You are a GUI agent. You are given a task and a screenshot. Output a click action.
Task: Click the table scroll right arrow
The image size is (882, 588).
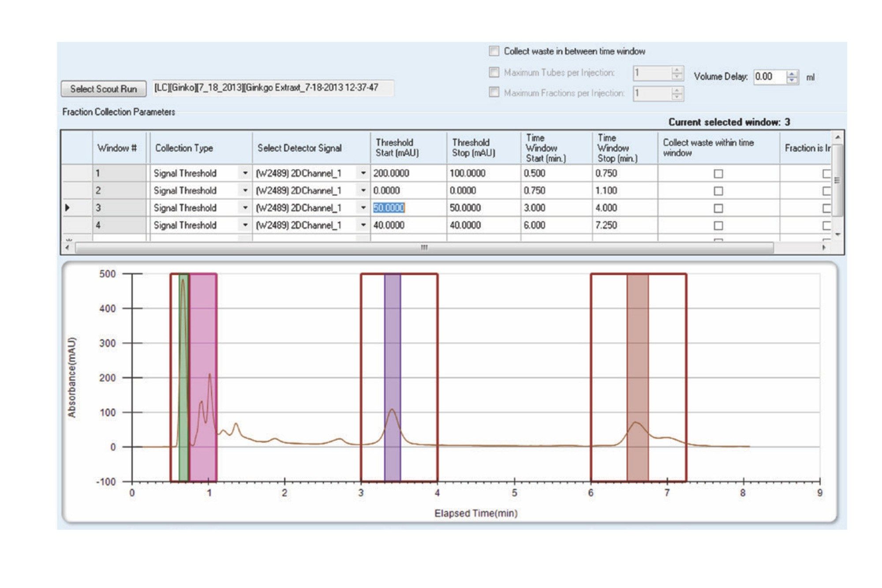pyautogui.click(x=823, y=247)
